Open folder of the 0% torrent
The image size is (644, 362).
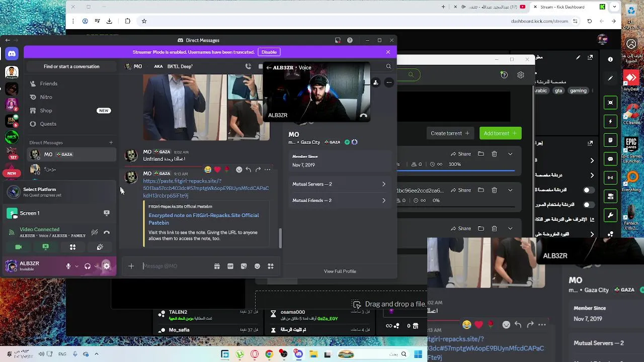tap(481, 190)
